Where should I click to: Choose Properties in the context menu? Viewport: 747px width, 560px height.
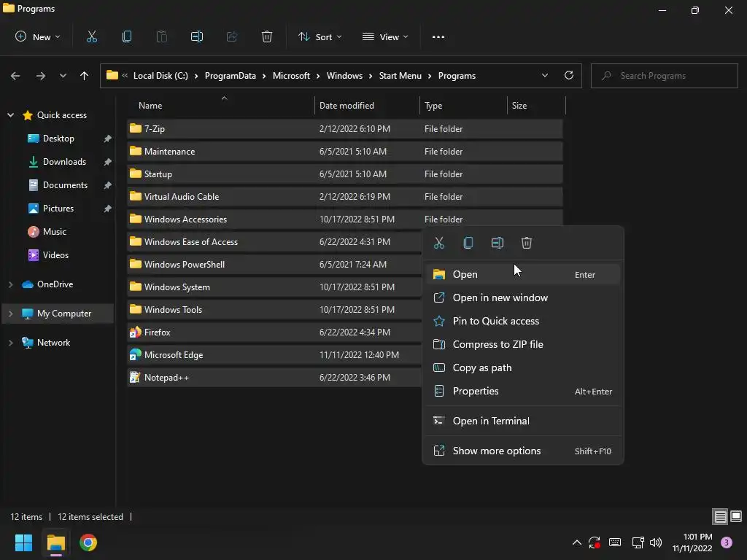(x=522, y=391)
